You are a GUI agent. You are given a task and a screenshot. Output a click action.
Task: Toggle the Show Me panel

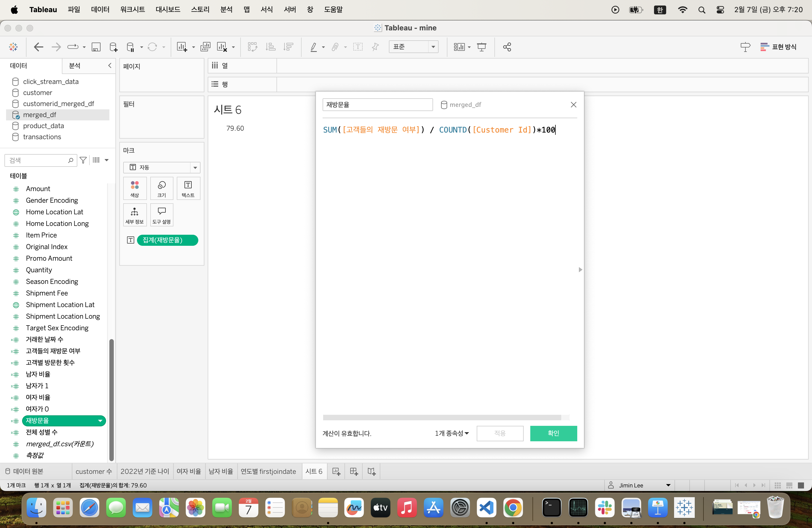[x=778, y=47]
